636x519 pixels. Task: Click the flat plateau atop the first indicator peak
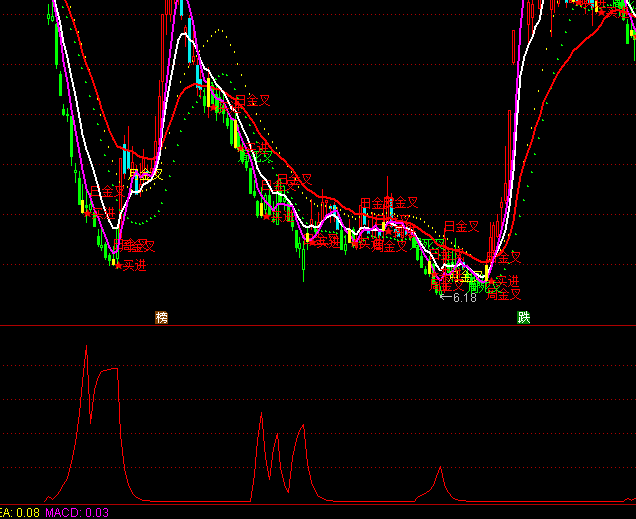tap(108, 369)
